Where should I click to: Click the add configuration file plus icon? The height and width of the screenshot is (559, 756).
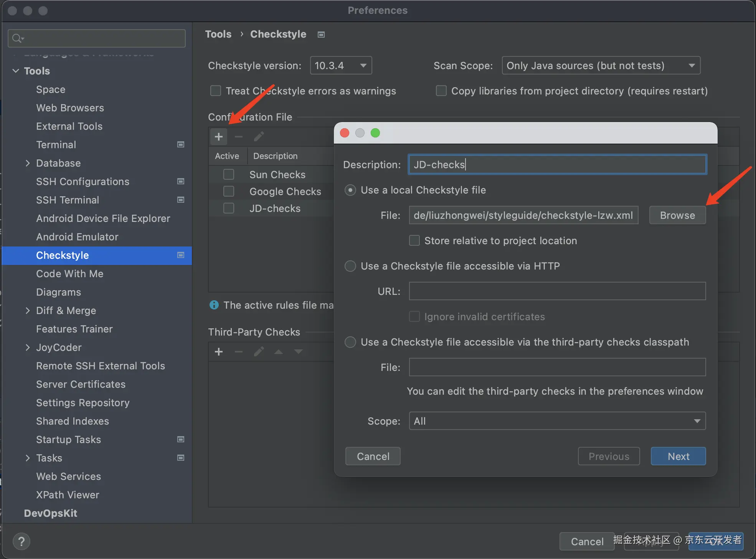click(219, 137)
